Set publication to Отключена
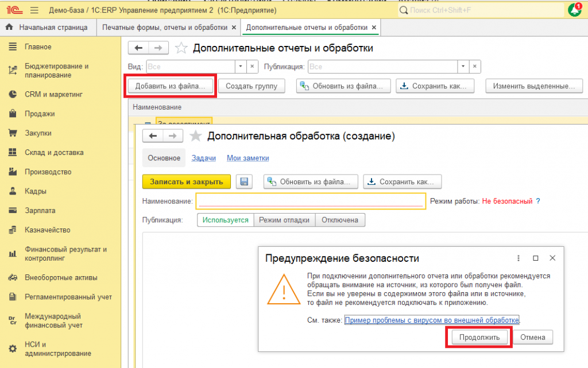 pyautogui.click(x=340, y=220)
